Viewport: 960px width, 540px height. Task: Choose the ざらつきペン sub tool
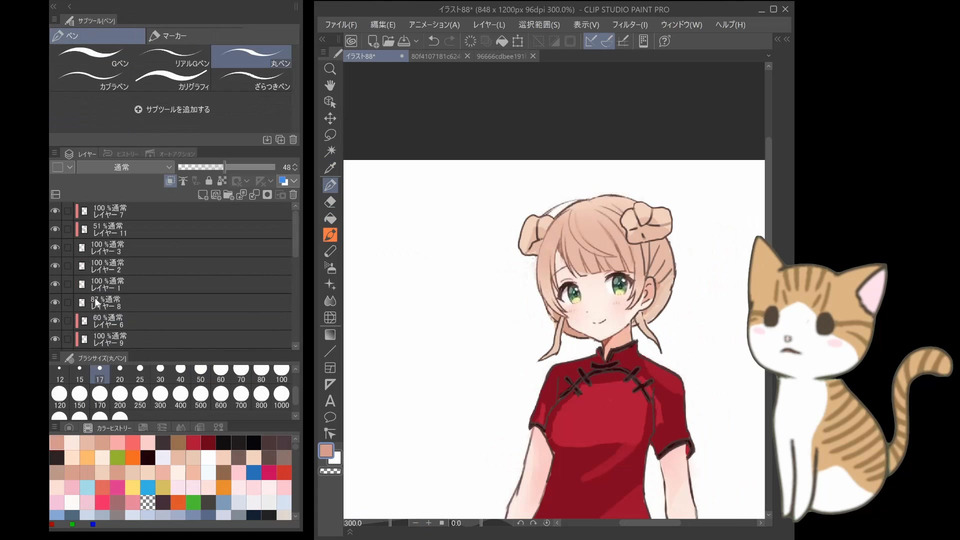click(252, 80)
